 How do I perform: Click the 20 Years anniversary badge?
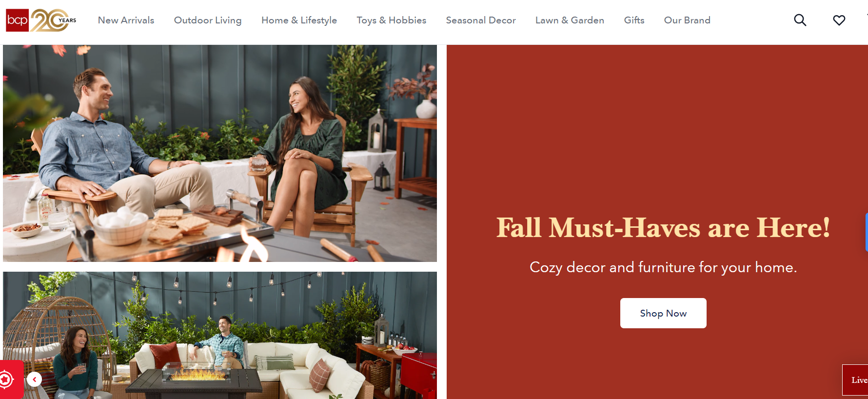[x=54, y=20]
